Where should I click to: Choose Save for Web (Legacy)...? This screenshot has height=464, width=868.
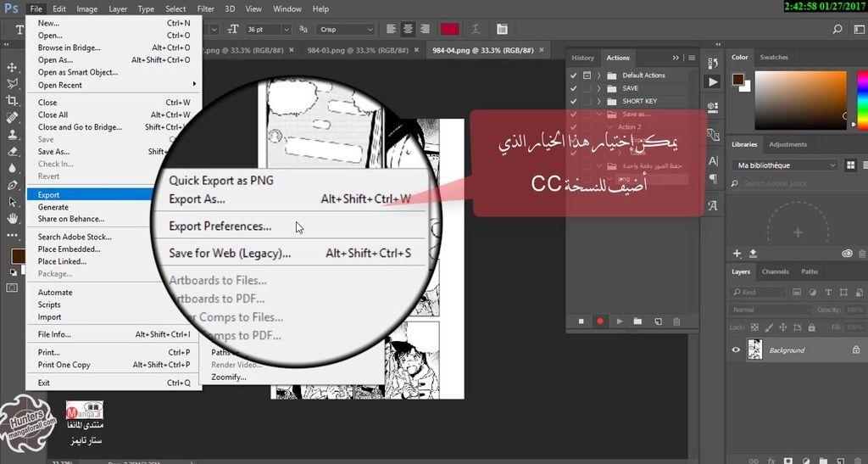[230, 253]
